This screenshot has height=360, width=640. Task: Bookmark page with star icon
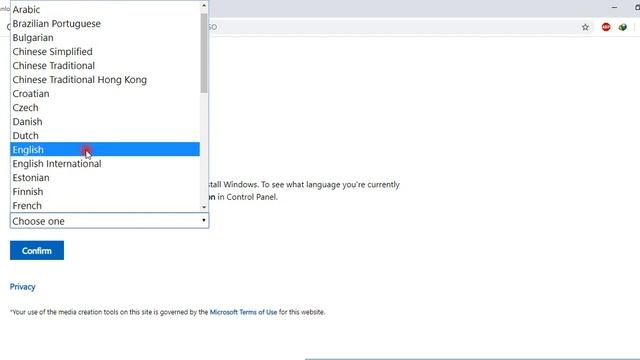[x=585, y=27]
